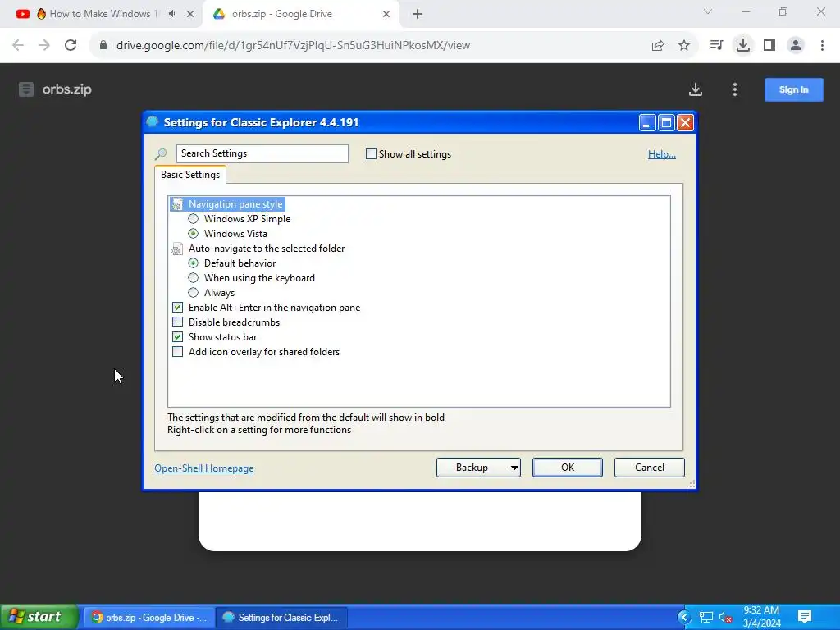The height and width of the screenshot is (630, 840).
Task: Click the network tray icon
Action: (706, 618)
